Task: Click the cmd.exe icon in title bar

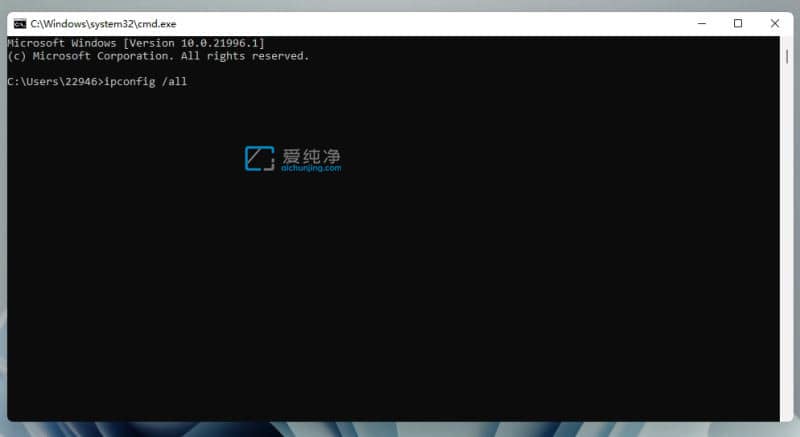Action: [x=20, y=23]
